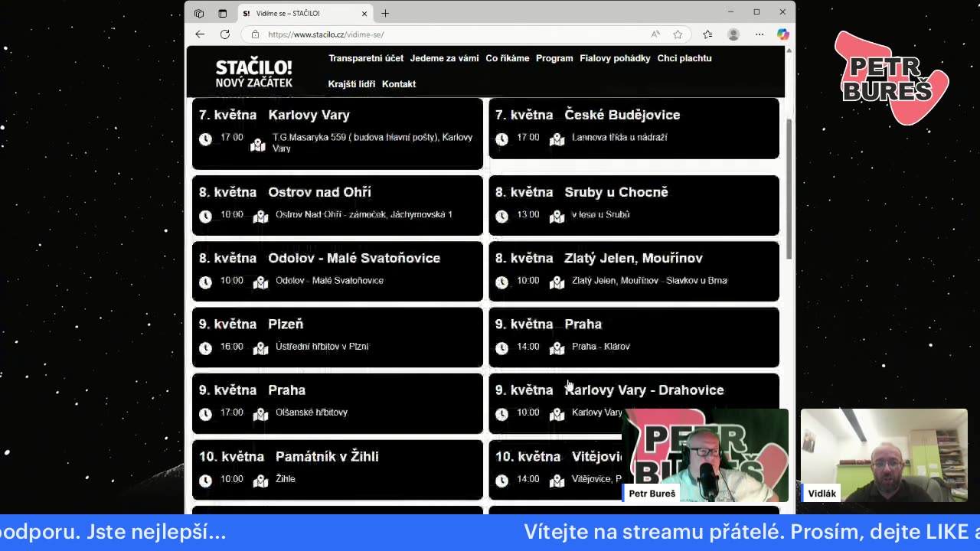Close the Vidíme se – STAČILO! tab

click(x=364, y=13)
